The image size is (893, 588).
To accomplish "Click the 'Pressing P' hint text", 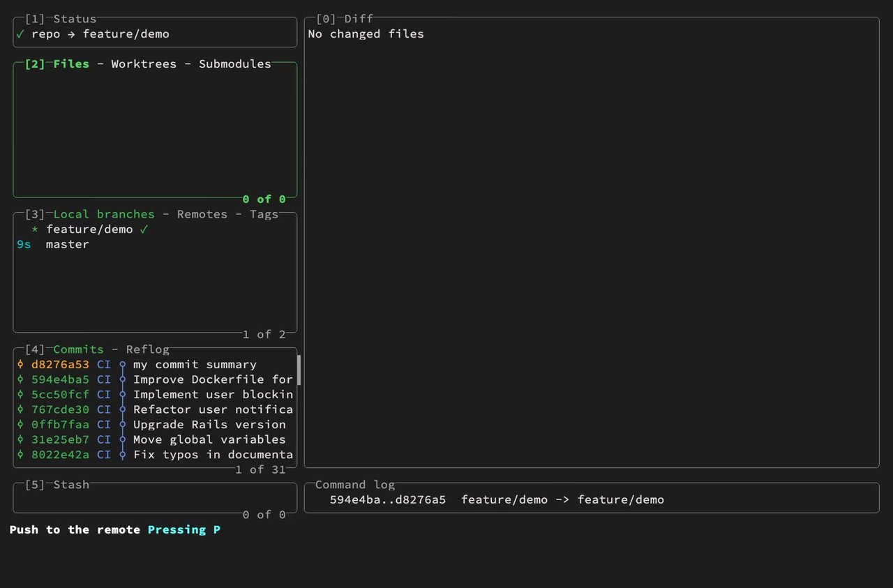I will [x=184, y=530].
